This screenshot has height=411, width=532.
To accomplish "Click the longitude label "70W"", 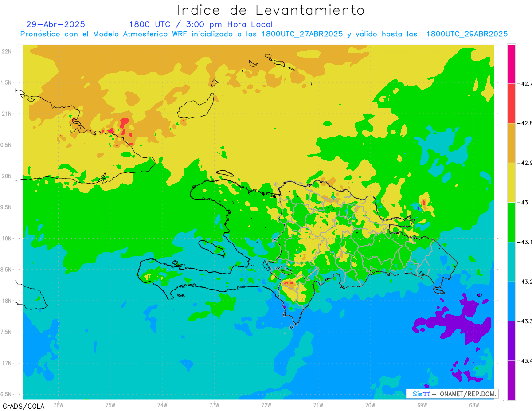I will (370, 405).
